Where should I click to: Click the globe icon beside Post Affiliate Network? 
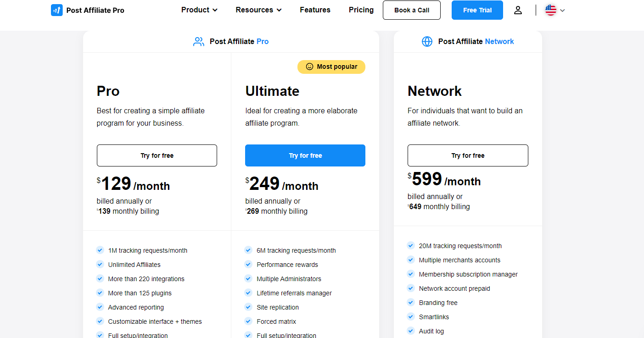[427, 42]
